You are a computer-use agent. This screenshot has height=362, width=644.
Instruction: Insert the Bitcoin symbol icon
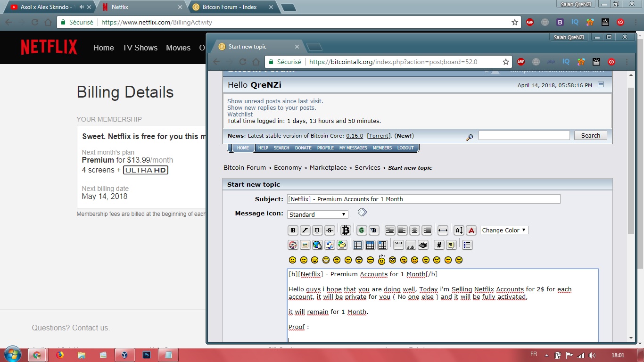[346, 230]
